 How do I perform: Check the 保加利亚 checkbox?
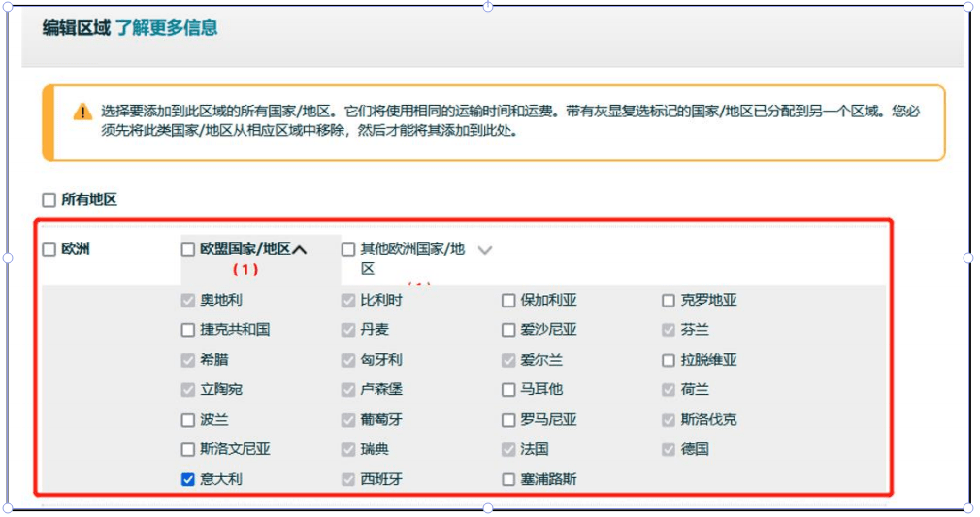click(508, 301)
